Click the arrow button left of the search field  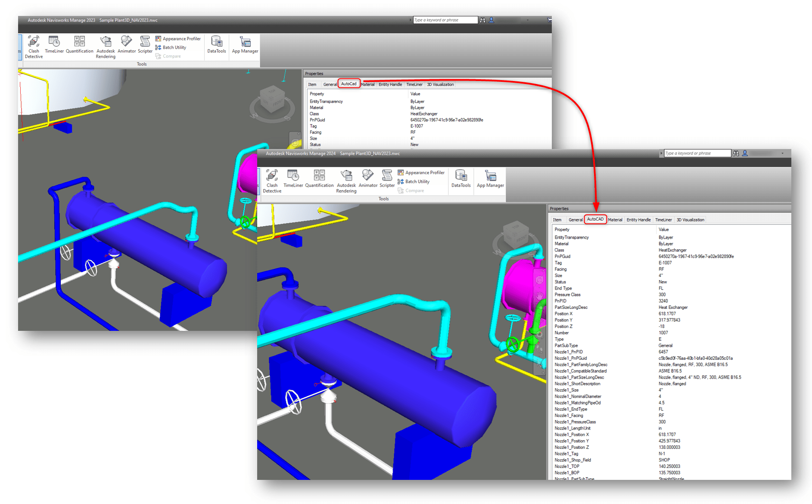point(662,153)
